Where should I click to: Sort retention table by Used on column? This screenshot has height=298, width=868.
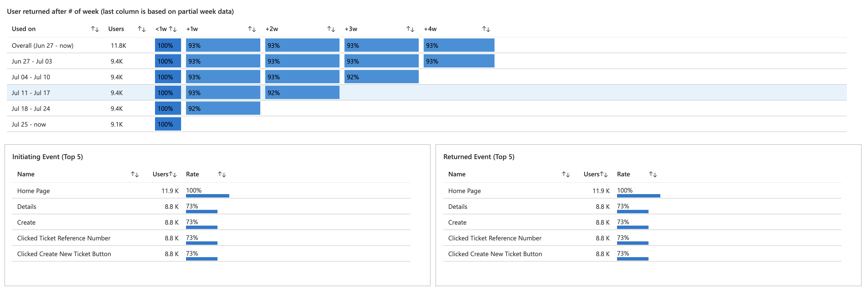(95, 29)
